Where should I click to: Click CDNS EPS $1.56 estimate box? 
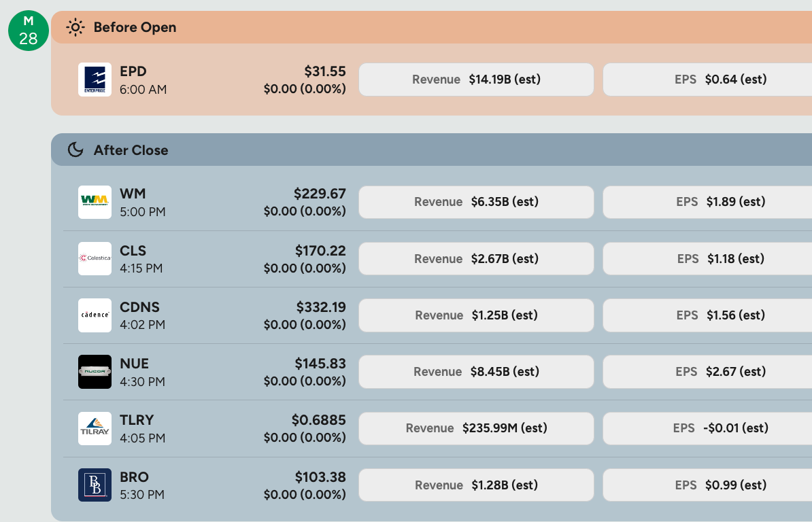707,315
